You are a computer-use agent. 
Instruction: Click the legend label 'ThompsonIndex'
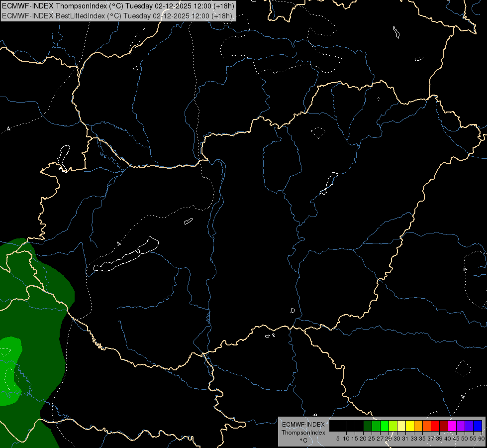303,433
